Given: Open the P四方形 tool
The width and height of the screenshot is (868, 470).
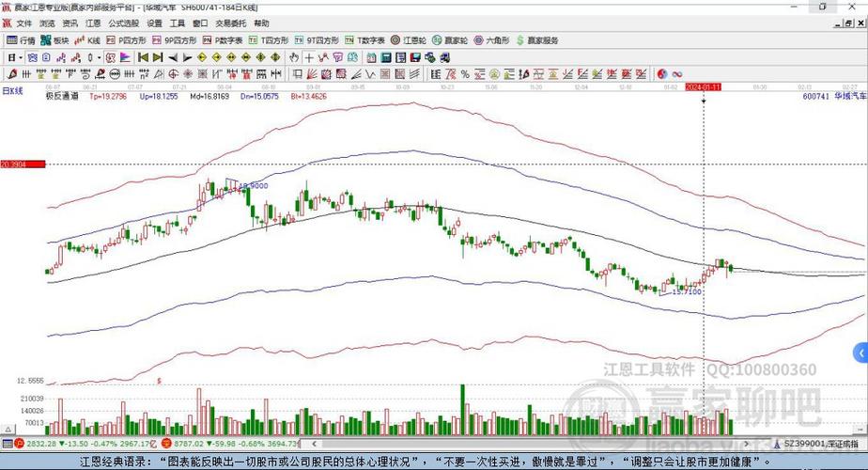Looking at the screenshot, I should pos(126,40).
